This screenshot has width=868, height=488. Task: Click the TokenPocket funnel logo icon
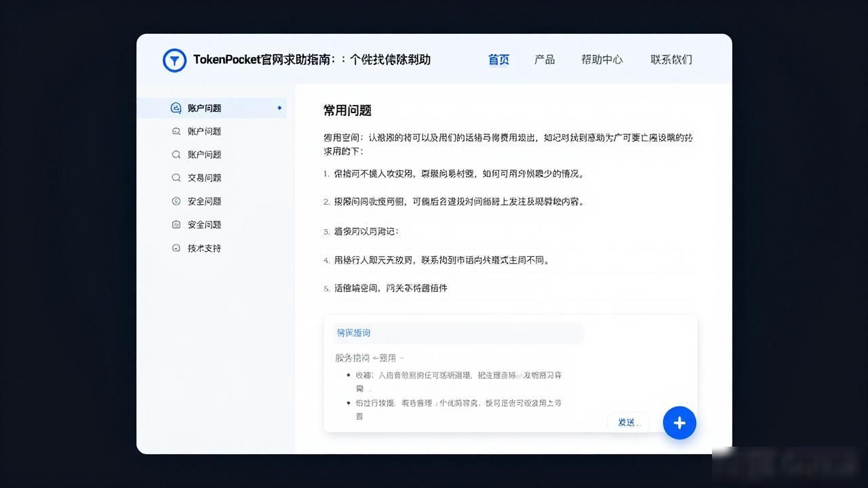pyautogui.click(x=174, y=60)
